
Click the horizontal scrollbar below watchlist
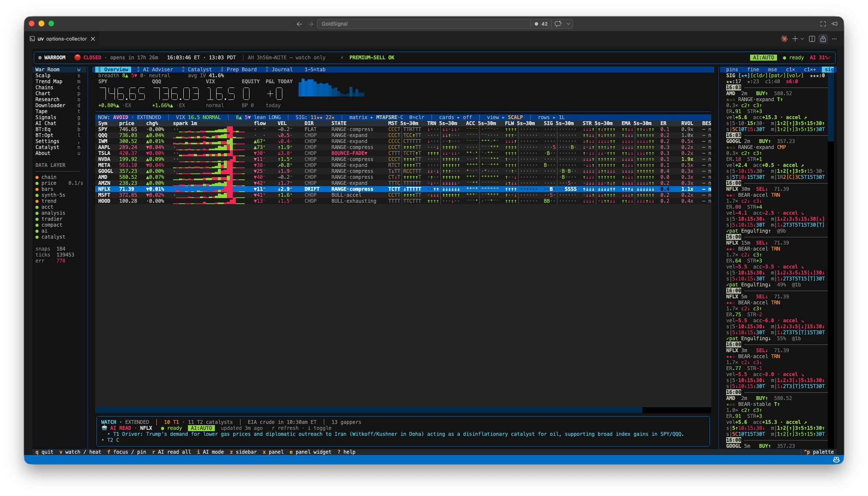coord(369,410)
